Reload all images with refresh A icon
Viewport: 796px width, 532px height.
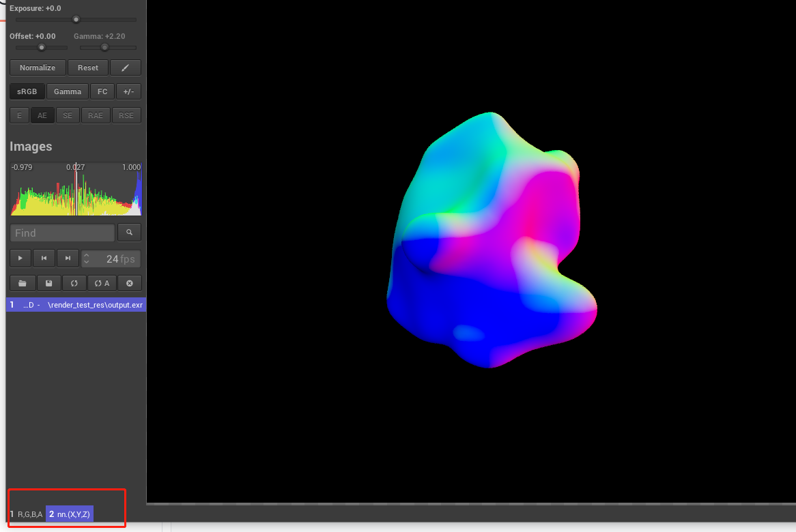102,283
